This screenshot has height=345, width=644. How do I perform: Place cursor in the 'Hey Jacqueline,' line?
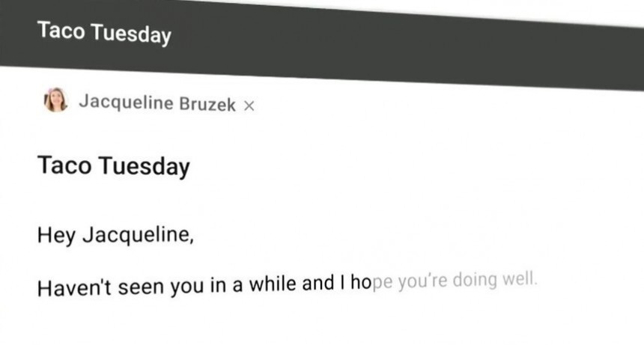pyautogui.click(x=115, y=235)
